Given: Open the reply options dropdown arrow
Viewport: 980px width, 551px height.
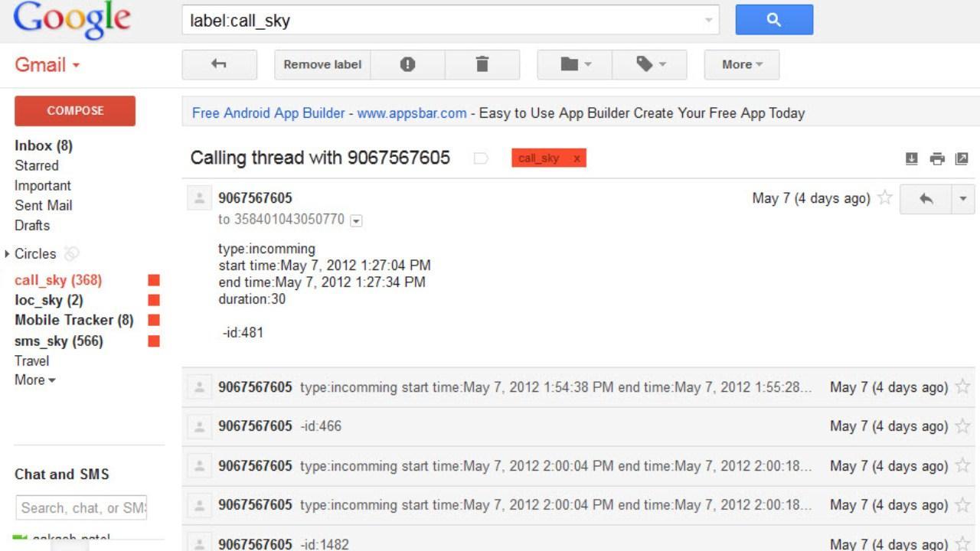Looking at the screenshot, I should [963, 198].
